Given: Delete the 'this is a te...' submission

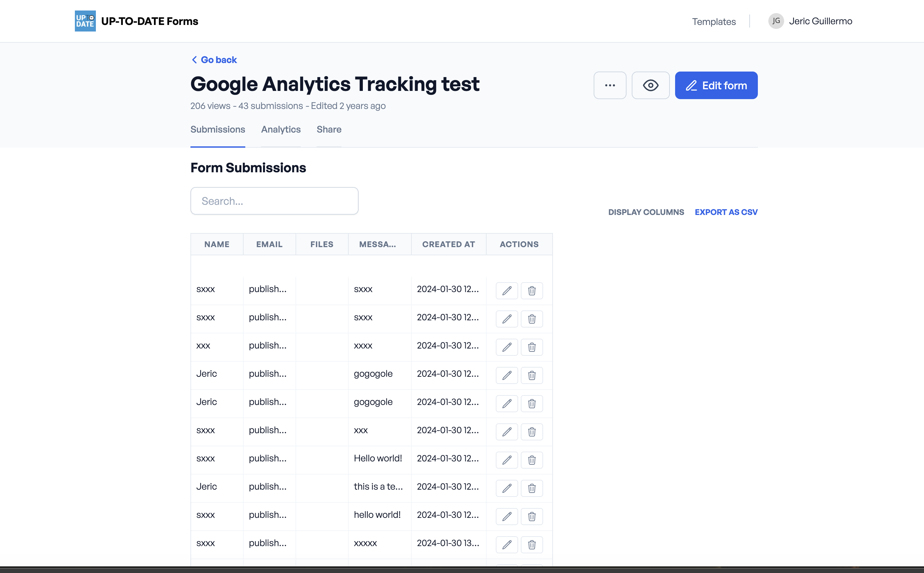Looking at the screenshot, I should [x=532, y=488].
